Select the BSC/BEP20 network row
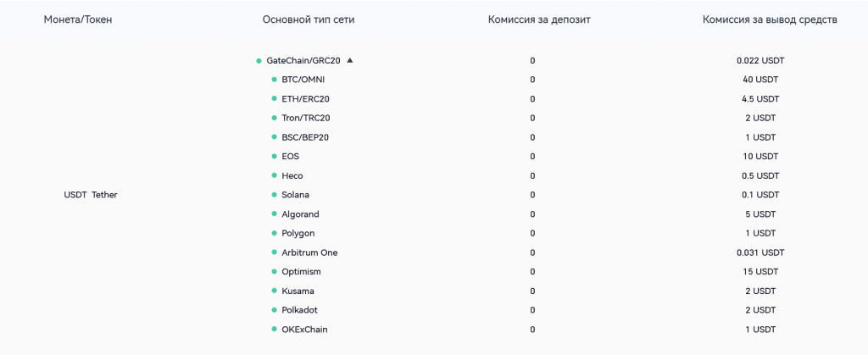This screenshot has width=868, height=355. (305, 137)
